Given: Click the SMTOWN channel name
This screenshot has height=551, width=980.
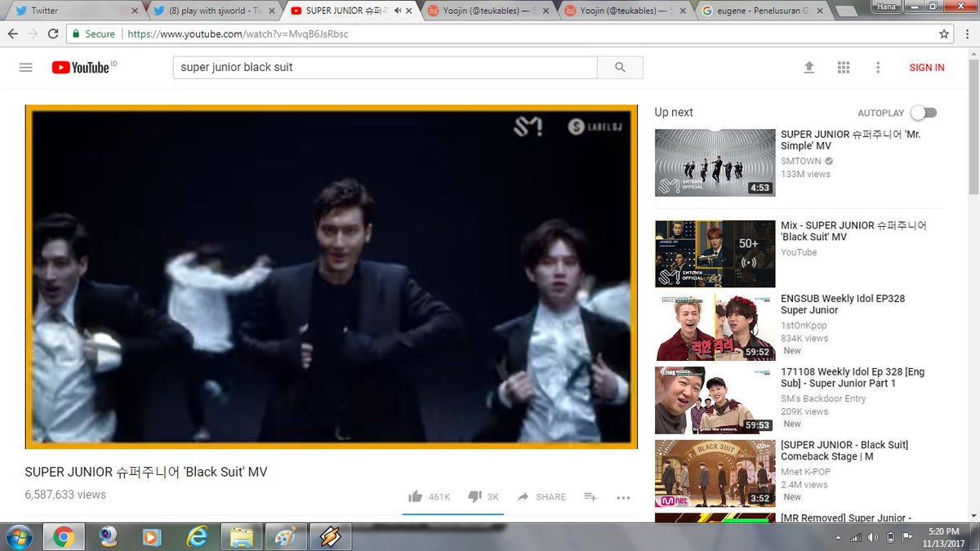Looking at the screenshot, I should point(800,162).
